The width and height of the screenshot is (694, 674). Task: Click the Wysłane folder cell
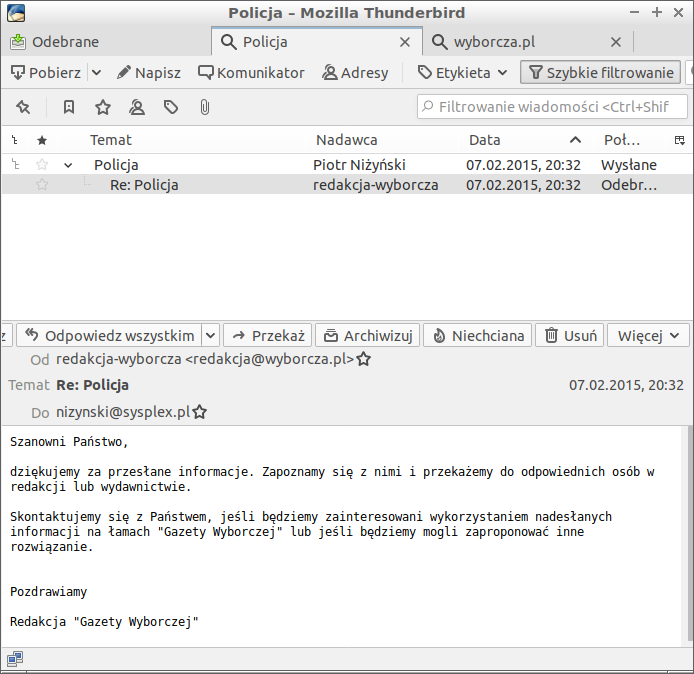click(x=629, y=165)
